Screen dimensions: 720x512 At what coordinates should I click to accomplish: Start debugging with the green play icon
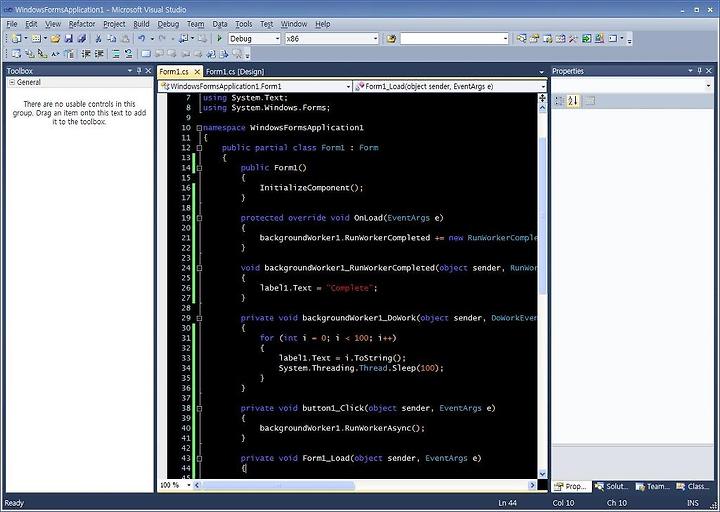[x=219, y=39]
